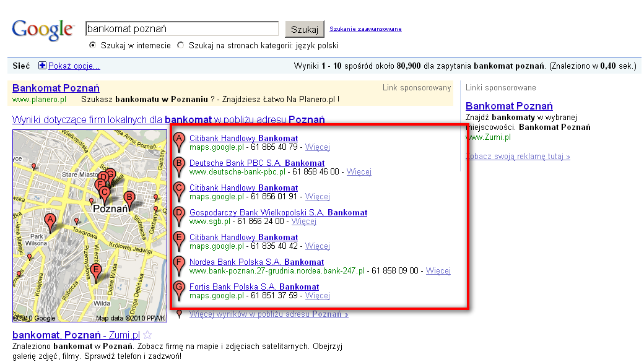Open right sidebar Bankomat Poznań sponsored link

pyautogui.click(x=509, y=106)
